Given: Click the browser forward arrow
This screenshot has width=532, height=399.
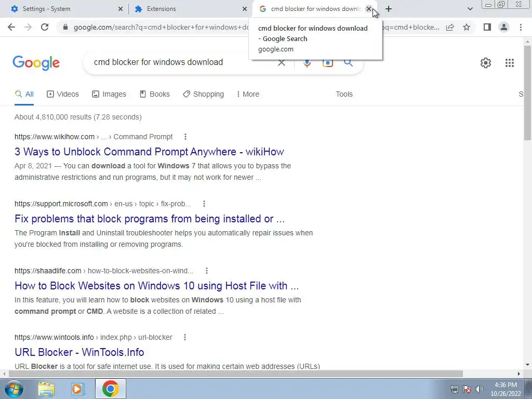Looking at the screenshot, I should coord(28,27).
